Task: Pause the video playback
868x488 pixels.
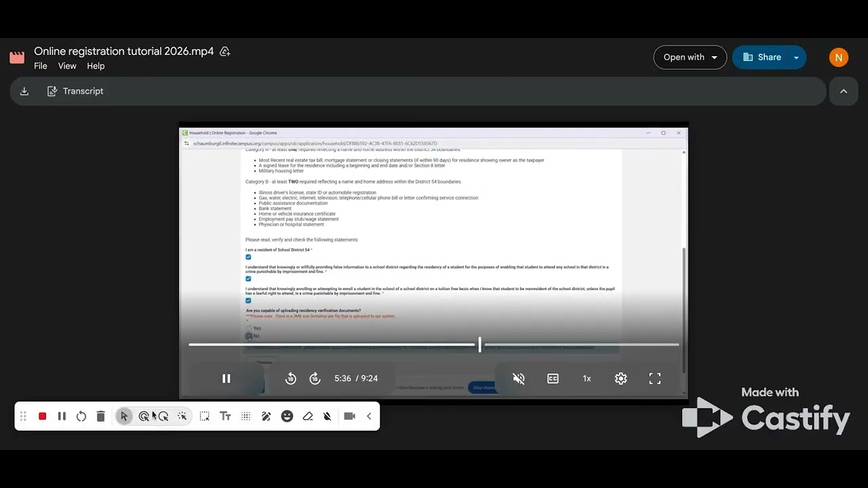Action: tap(226, 379)
